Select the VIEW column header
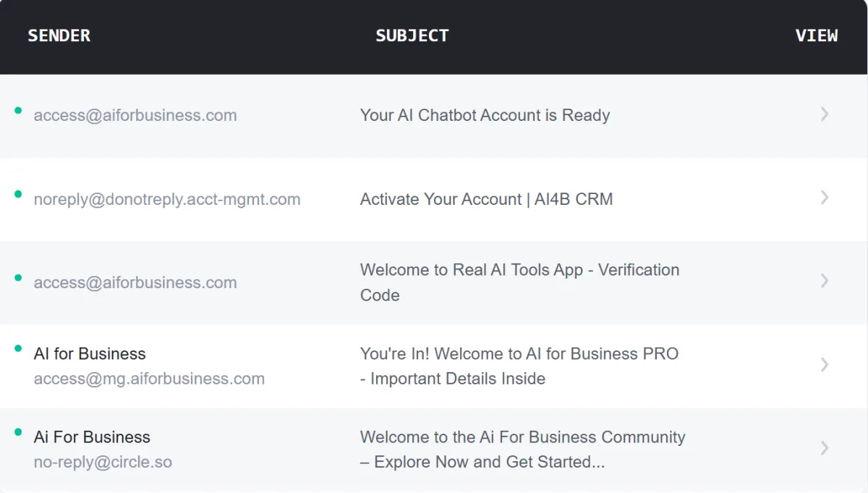The image size is (868, 493). 817,35
